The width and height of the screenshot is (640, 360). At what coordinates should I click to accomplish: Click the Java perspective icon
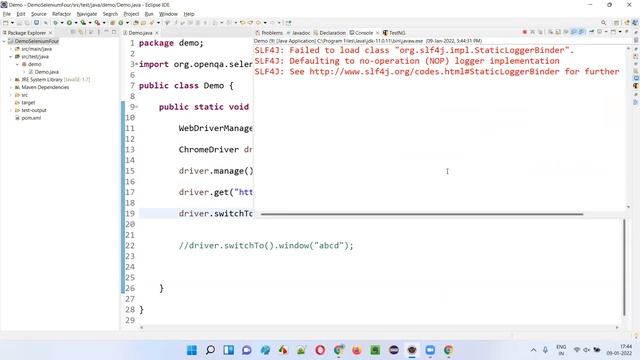coord(635,23)
